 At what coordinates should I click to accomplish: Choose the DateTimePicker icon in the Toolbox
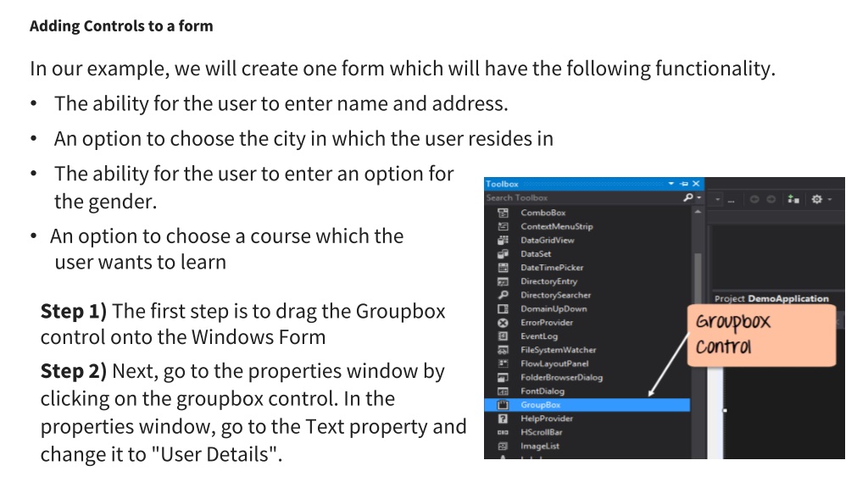(503, 267)
